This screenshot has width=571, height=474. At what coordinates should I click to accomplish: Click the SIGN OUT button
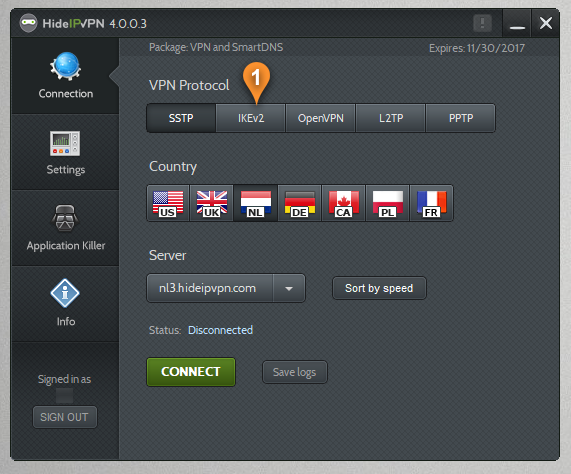[x=65, y=417]
